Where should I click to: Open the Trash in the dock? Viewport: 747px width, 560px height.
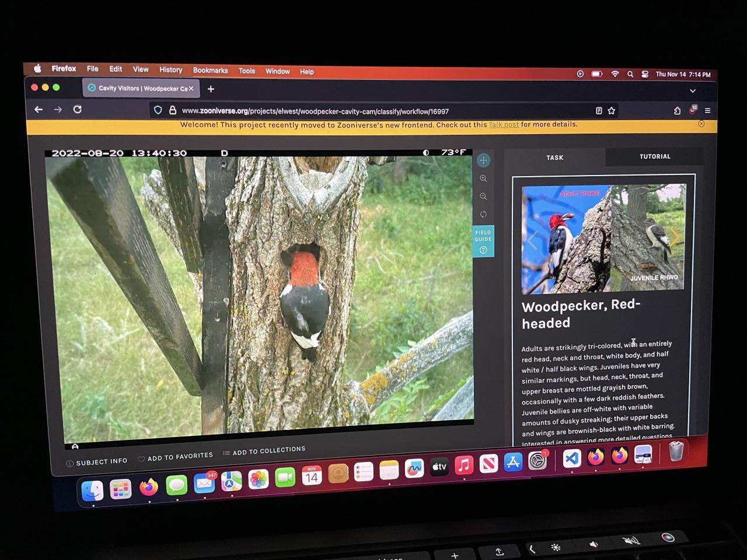tap(676, 451)
